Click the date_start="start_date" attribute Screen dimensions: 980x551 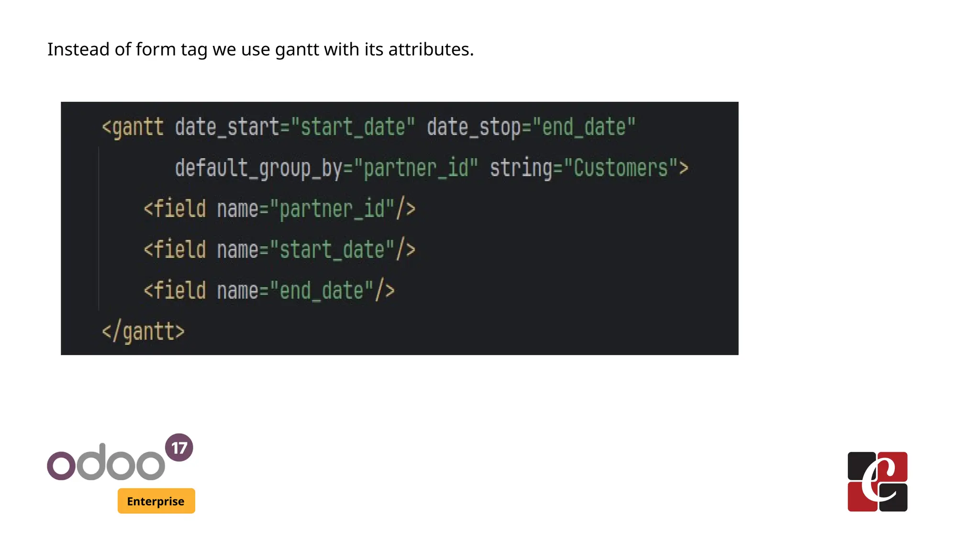tap(295, 127)
